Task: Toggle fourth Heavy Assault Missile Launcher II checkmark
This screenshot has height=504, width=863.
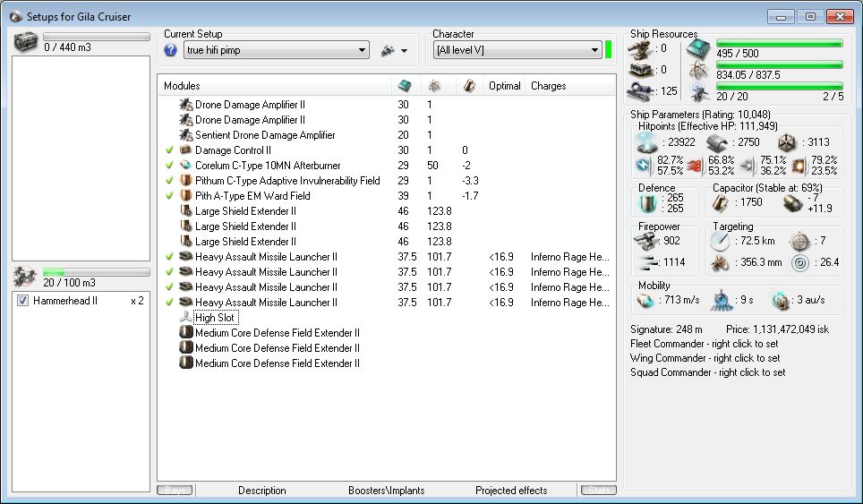Action: (169, 302)
